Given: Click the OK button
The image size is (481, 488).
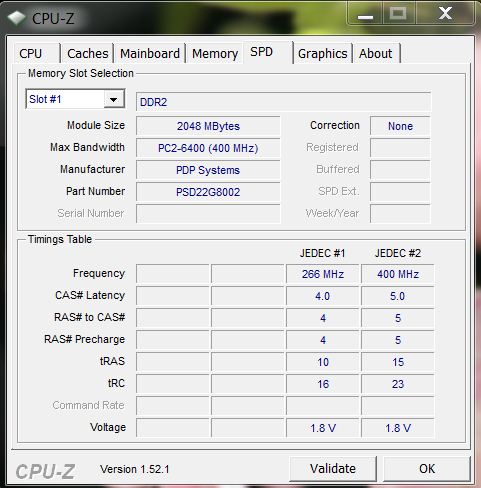Looking at the screenshot, I should [x=427, y=469].
